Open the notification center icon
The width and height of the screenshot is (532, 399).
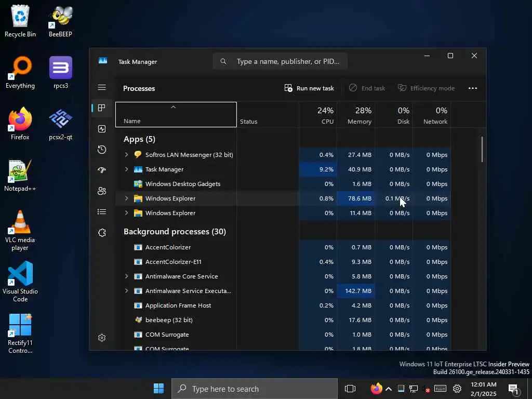(x=514, y=390)
